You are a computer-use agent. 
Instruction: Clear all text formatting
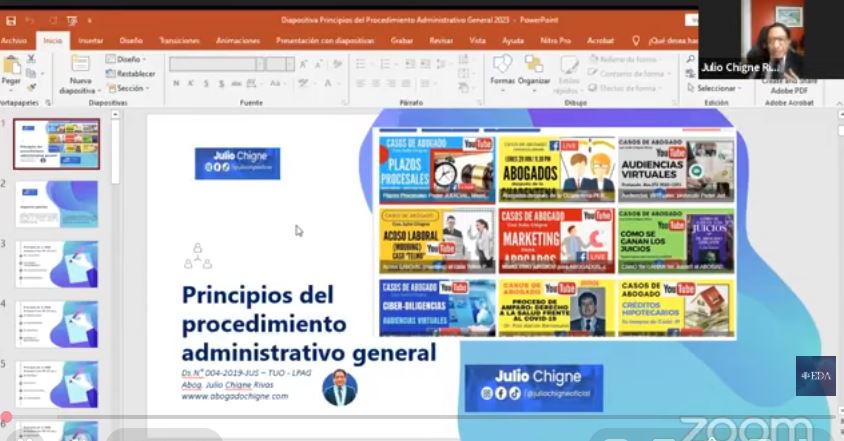[337, 64]
